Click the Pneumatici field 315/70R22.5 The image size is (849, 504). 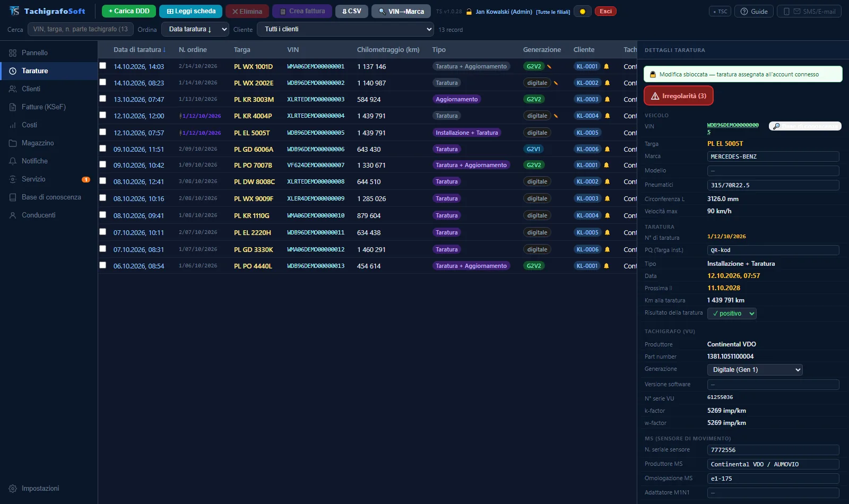click(x=773, y=185)
